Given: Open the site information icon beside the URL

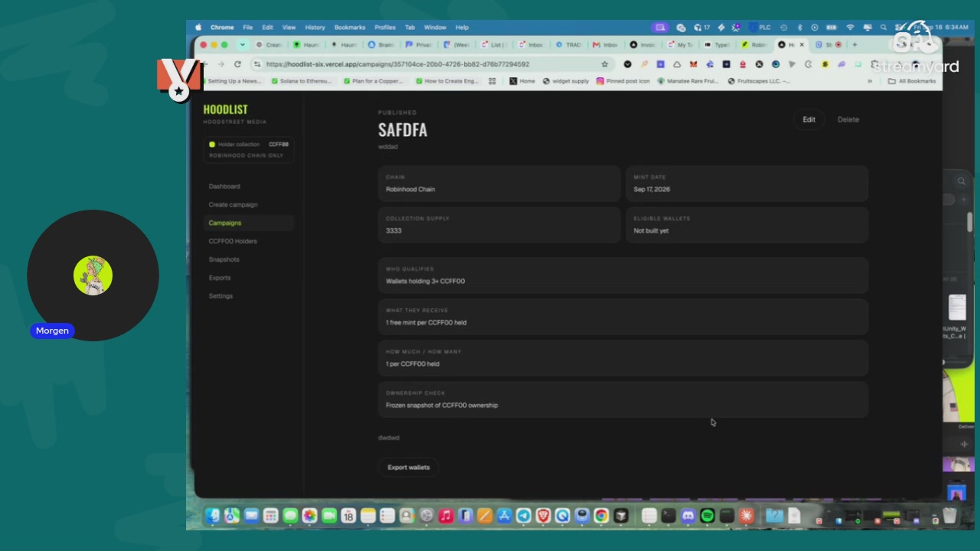Looking at the screenshot, I should 257,64.
